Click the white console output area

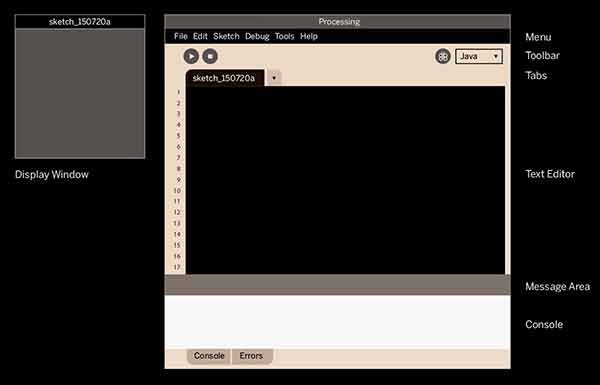338,321
